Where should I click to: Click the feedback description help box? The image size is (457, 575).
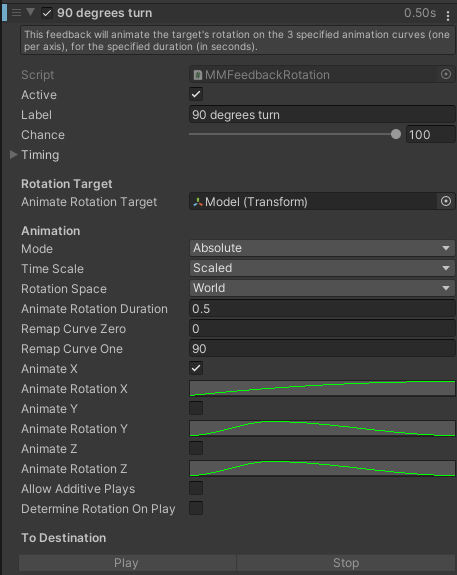[238, 40]
